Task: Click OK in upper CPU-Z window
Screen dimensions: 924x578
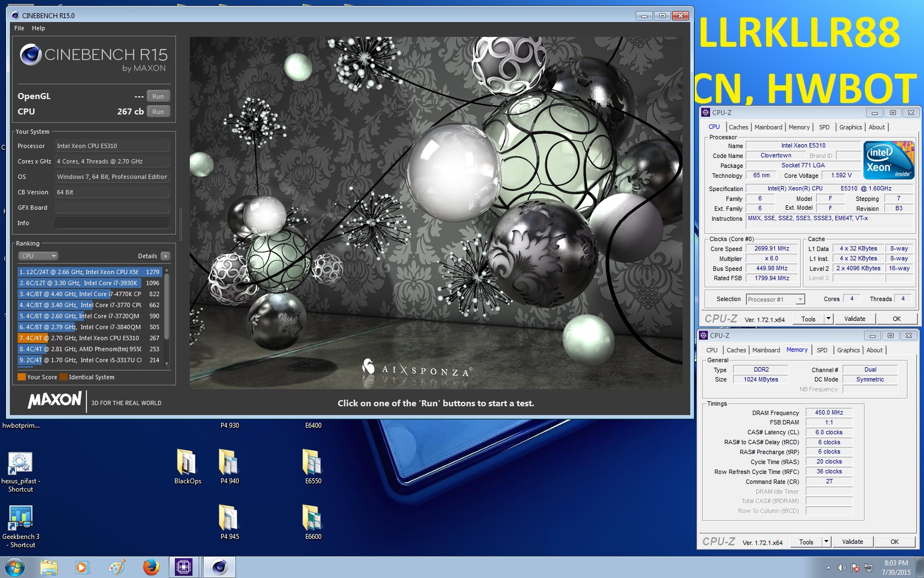Action: [x=897, y=319]
